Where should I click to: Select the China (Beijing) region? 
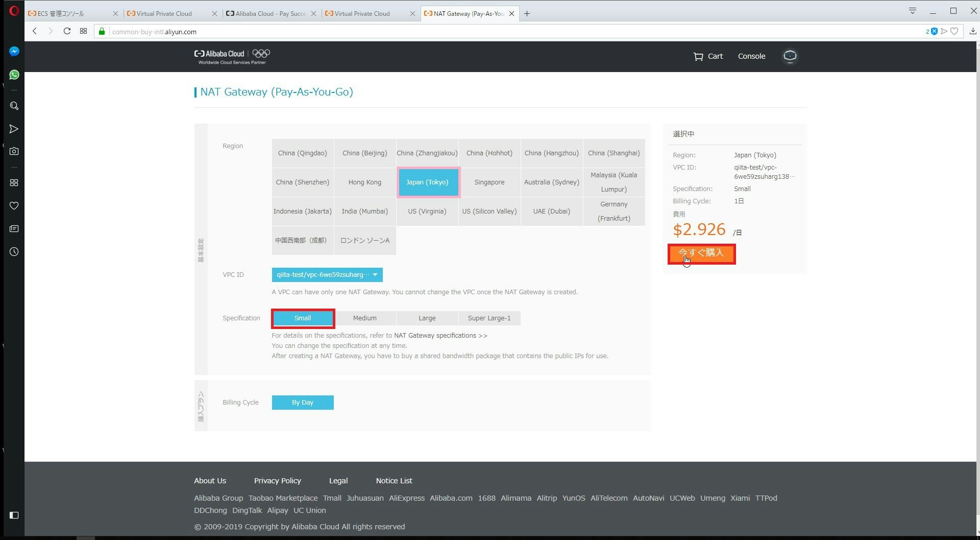click(x=365, y=153)
